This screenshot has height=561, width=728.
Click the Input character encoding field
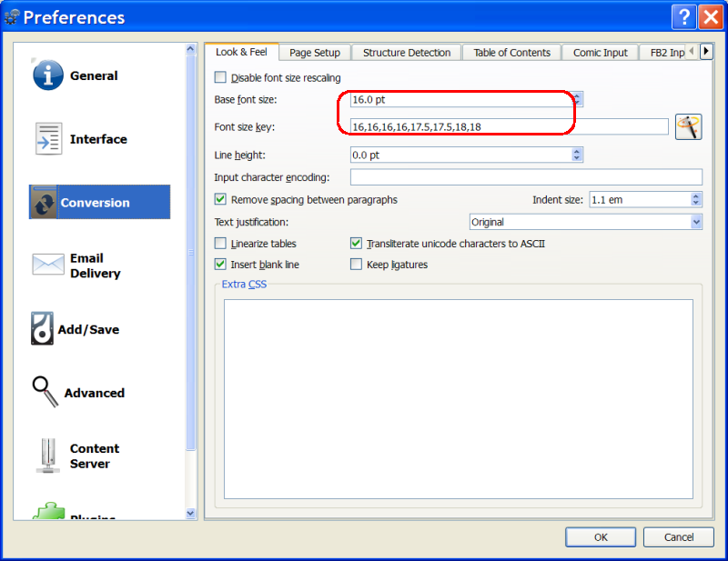point(526,176)
